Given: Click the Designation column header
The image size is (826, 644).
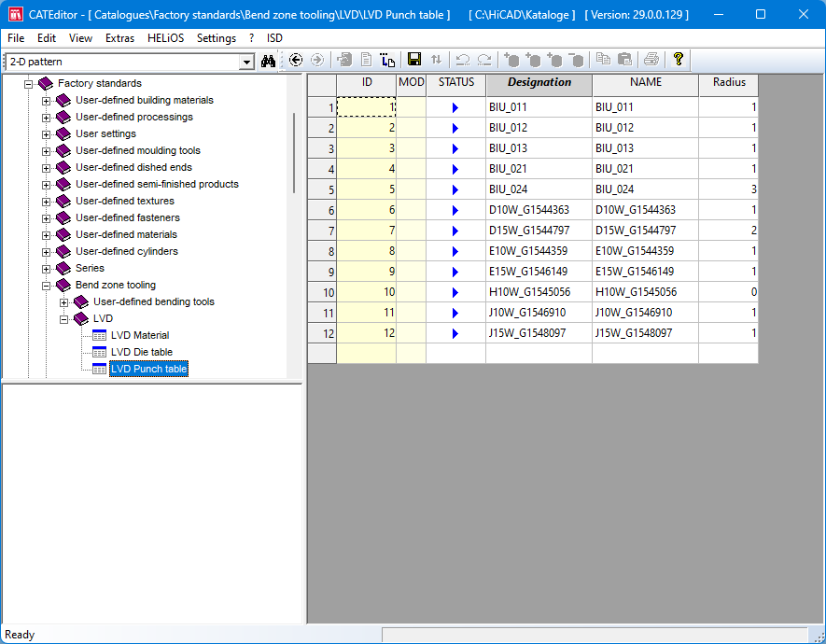Looking at the screenshot, I should point(539,85).
